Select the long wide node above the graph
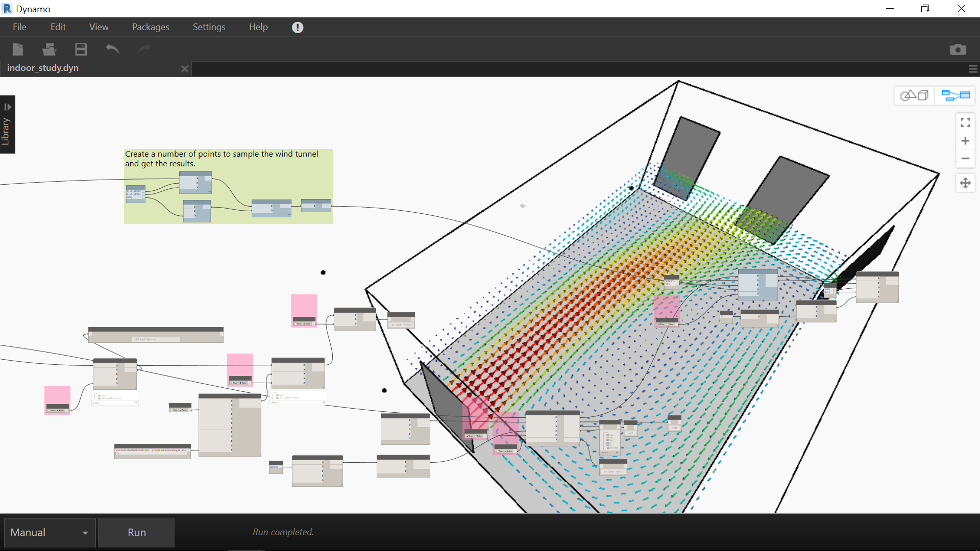 [x=156, y=335]
